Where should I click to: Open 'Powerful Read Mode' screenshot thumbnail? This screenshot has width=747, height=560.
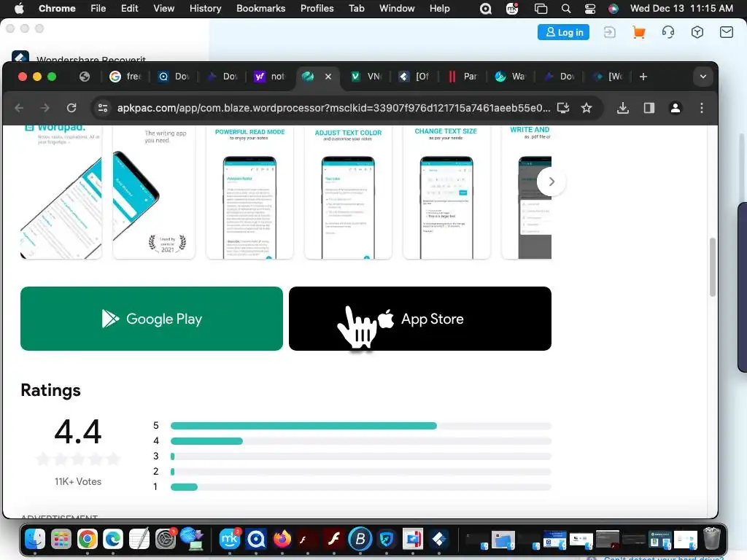pos(249,192)
